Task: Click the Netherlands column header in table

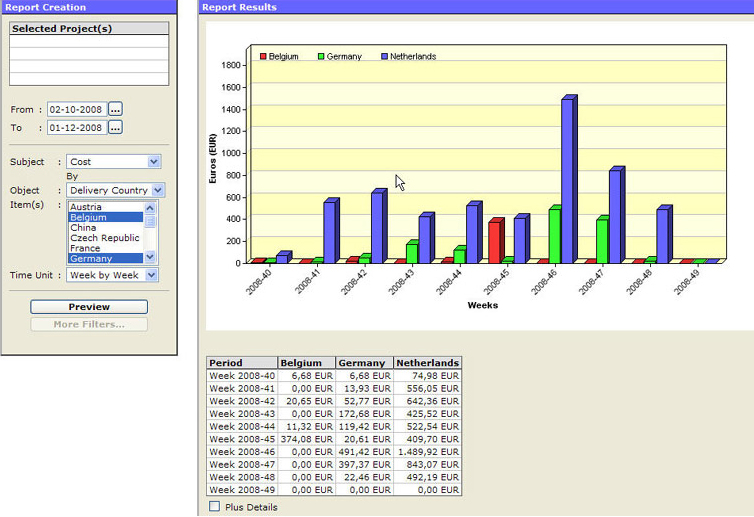Action: pos(427,363)
